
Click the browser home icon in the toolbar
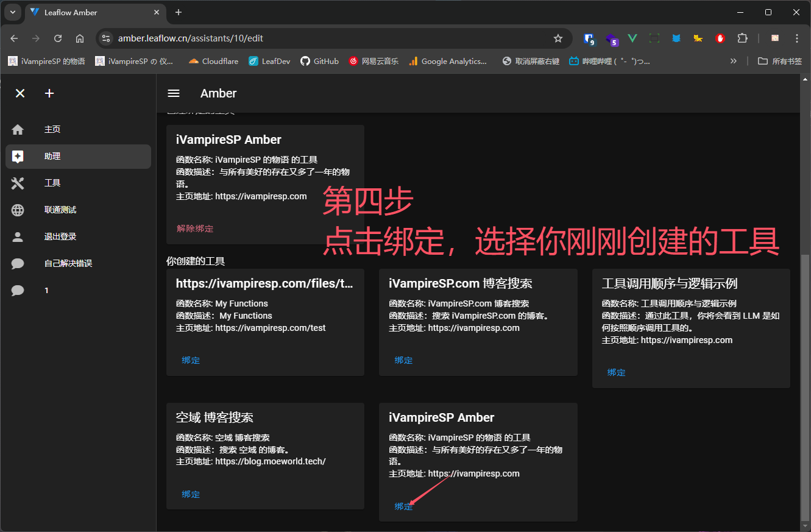click(79, 38)
